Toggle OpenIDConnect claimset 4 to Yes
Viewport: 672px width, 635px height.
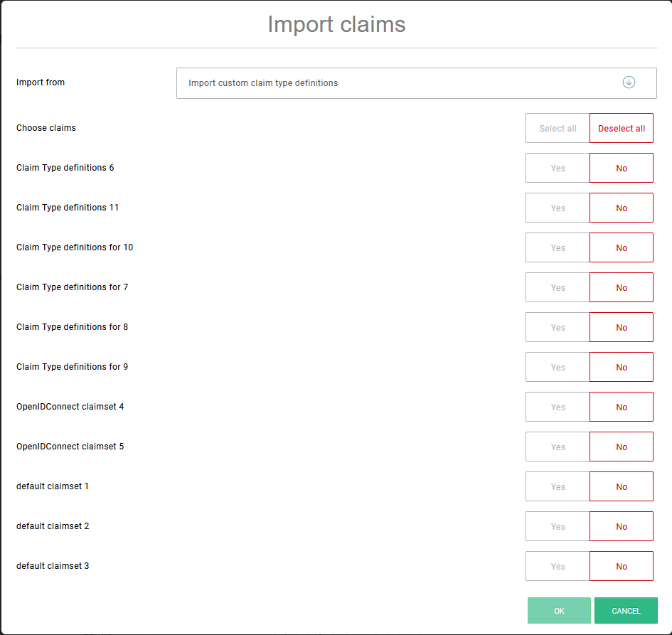[558, 407]
